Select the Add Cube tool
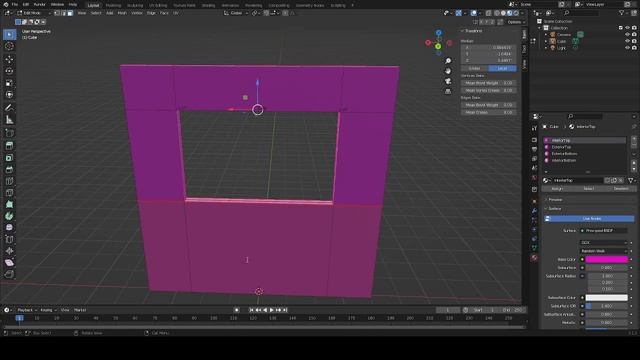Viewport: 640px width, 360px height. click(x=9, y=133)
